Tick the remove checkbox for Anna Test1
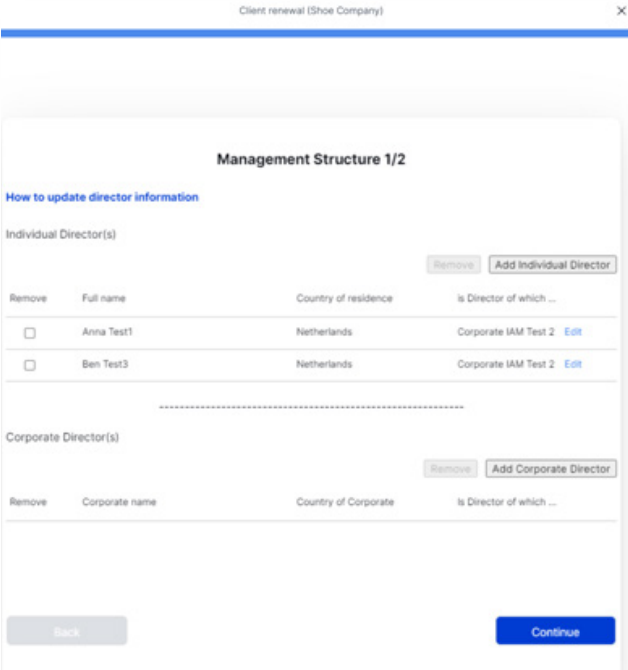 click(x=30, y=334)
